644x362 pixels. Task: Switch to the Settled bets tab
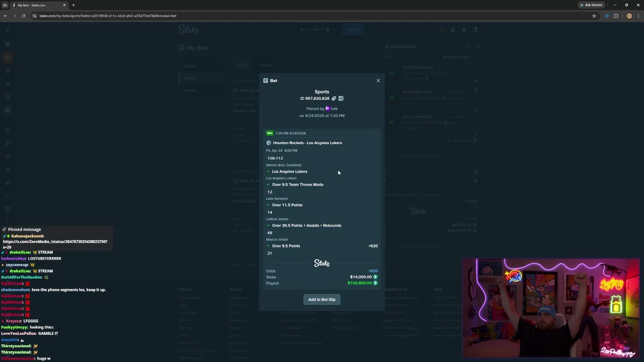(266, 65)
